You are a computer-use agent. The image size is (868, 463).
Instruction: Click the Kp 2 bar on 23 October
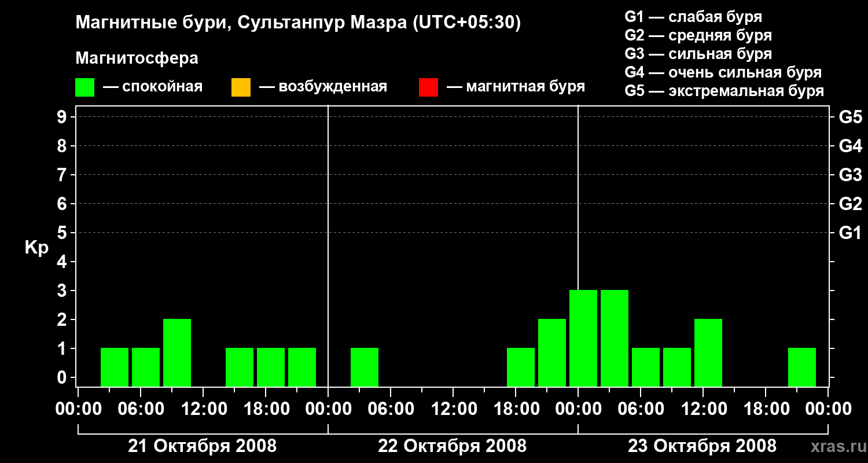tap(708, 352)
